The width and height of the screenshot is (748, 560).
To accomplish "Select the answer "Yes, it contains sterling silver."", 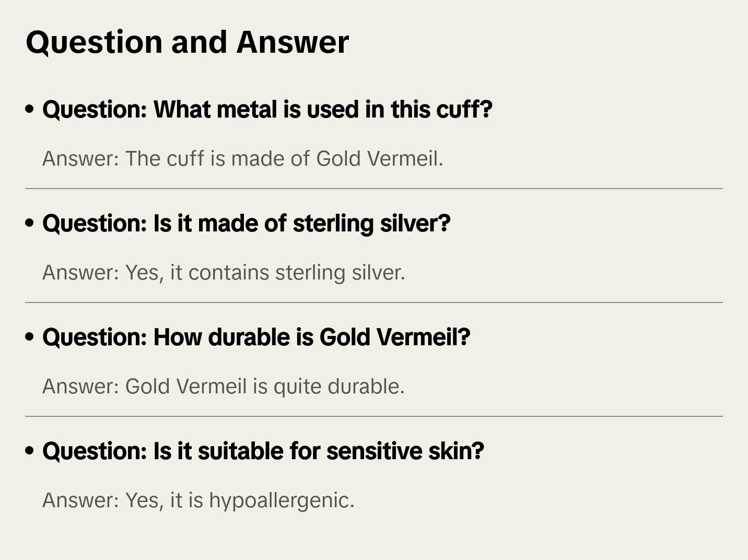I will pyautogui.click(x=224, y=273).
